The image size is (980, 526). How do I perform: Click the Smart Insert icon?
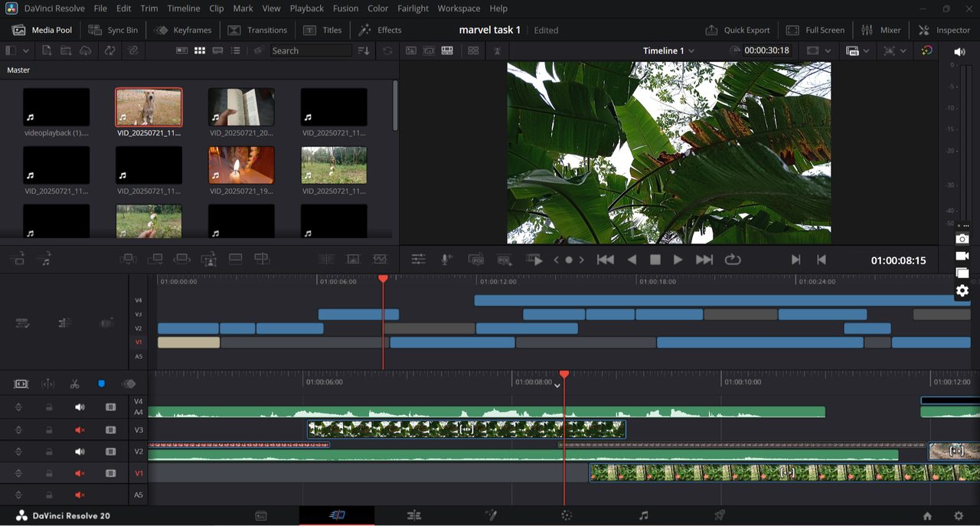[128, 259]
